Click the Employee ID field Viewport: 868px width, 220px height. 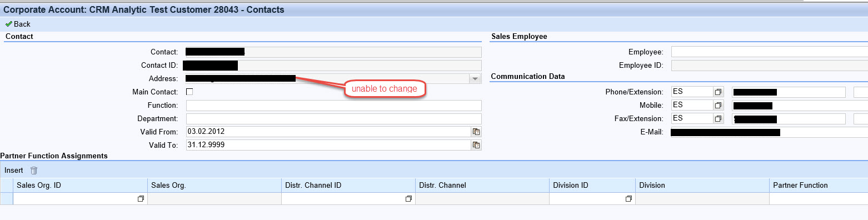click(x=770, y=66)
